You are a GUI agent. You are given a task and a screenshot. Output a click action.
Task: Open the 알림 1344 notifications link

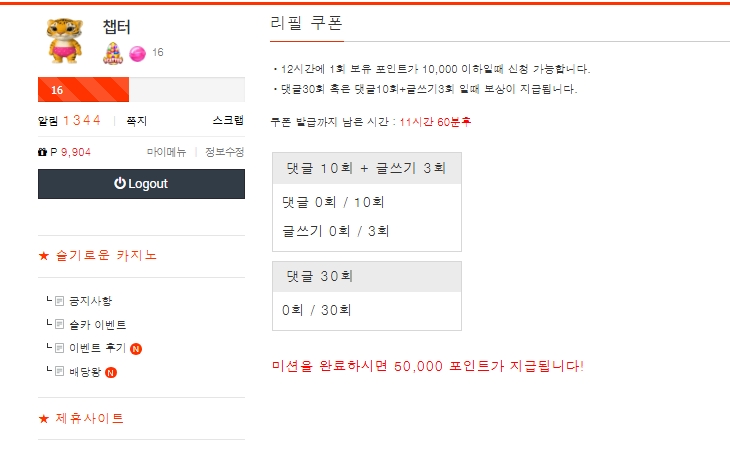69,120
